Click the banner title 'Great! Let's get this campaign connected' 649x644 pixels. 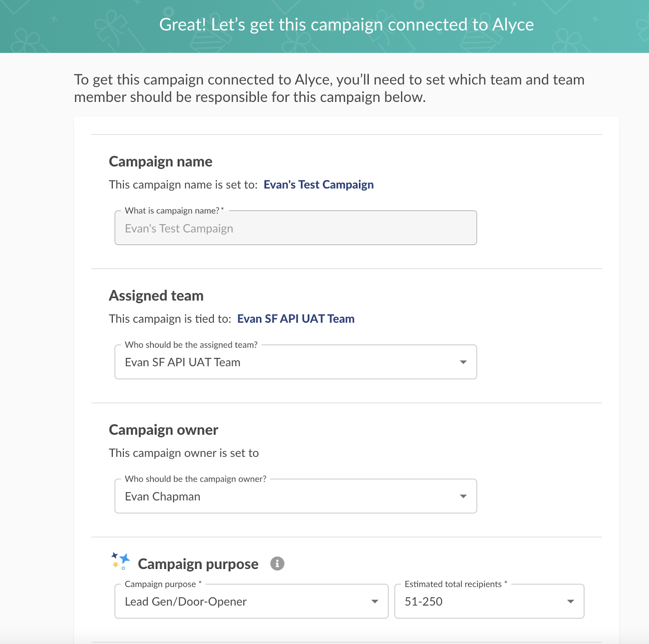(346, 25)
